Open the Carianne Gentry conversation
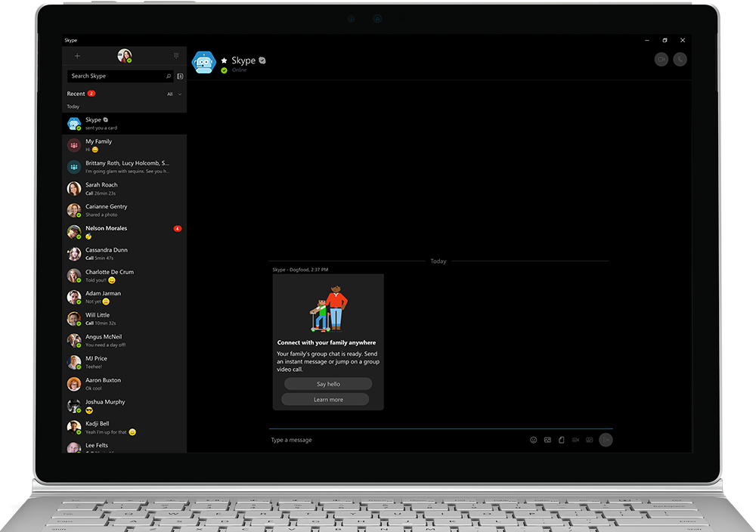This screenshot has width=756, height=532. pyautogui.click(x=125, y=210)
